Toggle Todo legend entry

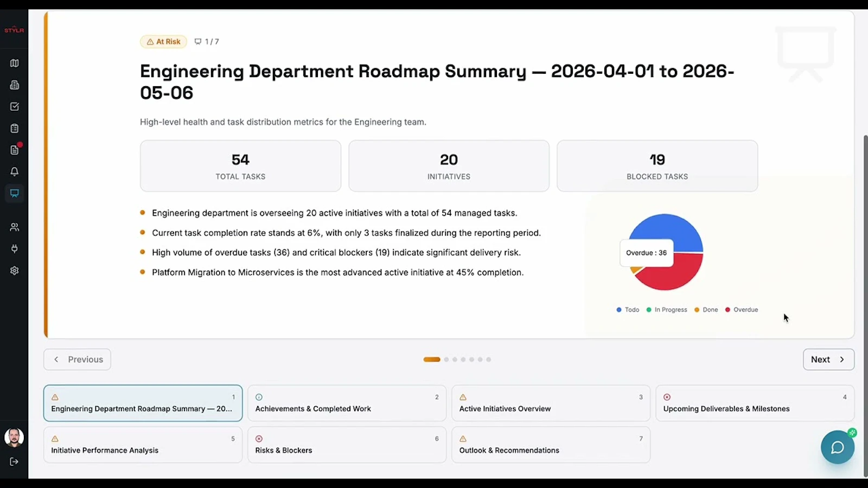628,310
